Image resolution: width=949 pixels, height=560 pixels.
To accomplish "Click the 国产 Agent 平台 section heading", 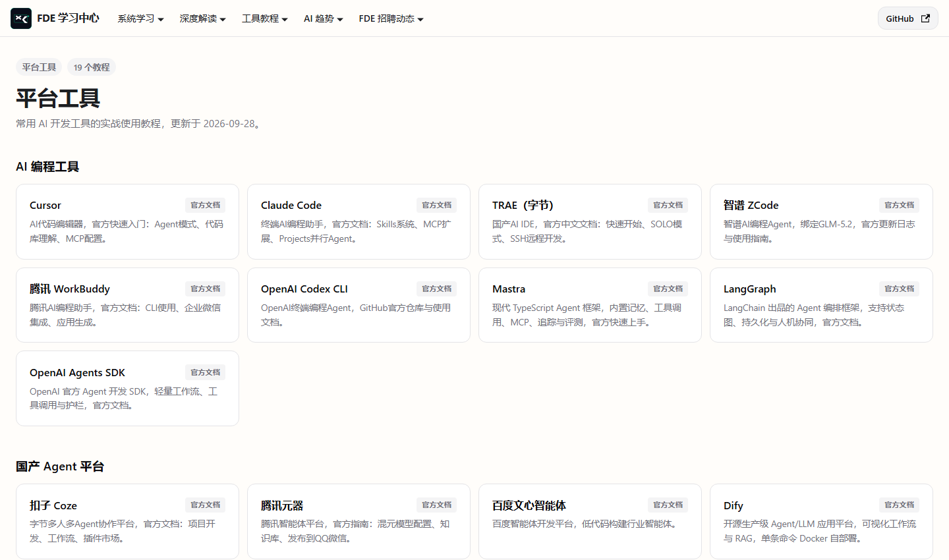I will tap(60, 466).
